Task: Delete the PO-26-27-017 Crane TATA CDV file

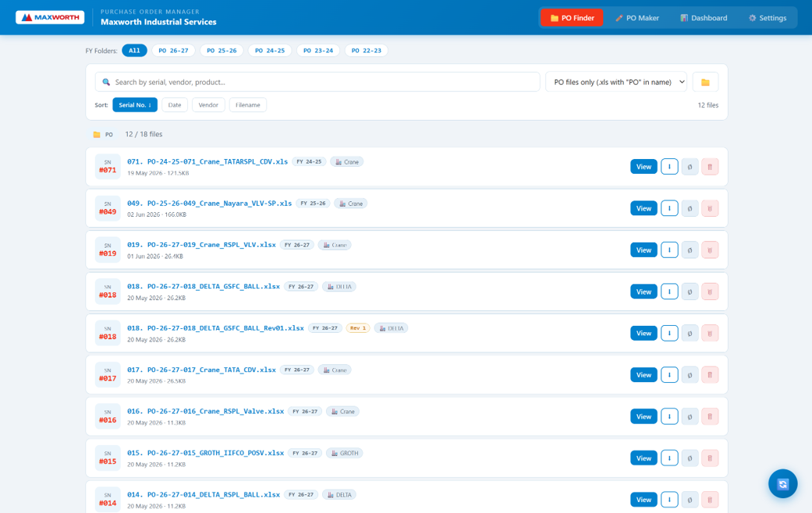Action: pyautogui.click(x=710, y=375)
